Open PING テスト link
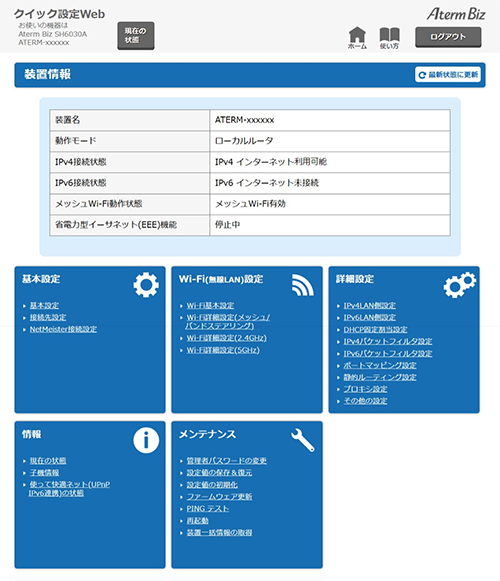Viewport: 500px width, 581px height. 208,508
